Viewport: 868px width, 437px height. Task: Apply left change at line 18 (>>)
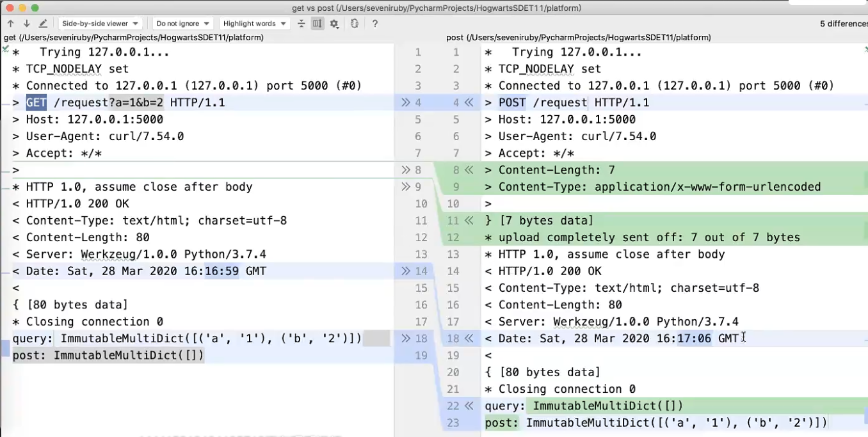pyautogui.click(x=405, y=338)
